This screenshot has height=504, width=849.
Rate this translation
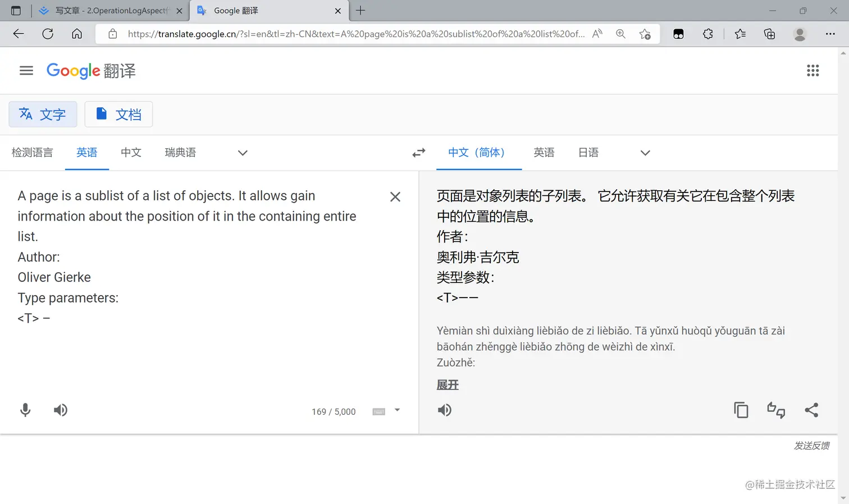coord(776,410)
